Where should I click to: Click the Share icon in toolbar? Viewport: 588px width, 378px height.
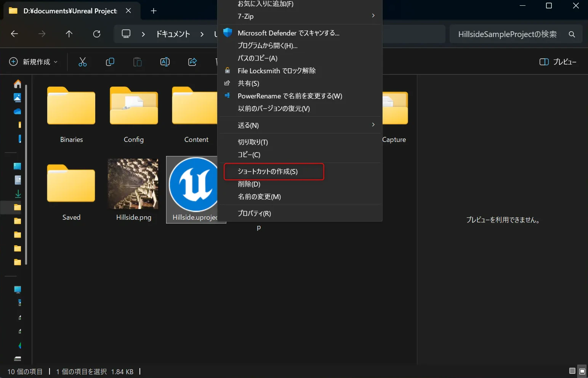point(192,62)
